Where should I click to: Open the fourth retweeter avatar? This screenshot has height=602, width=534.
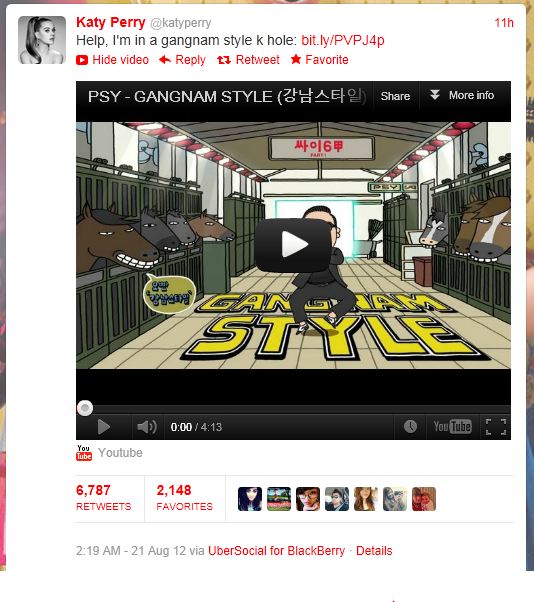(337, 499)
